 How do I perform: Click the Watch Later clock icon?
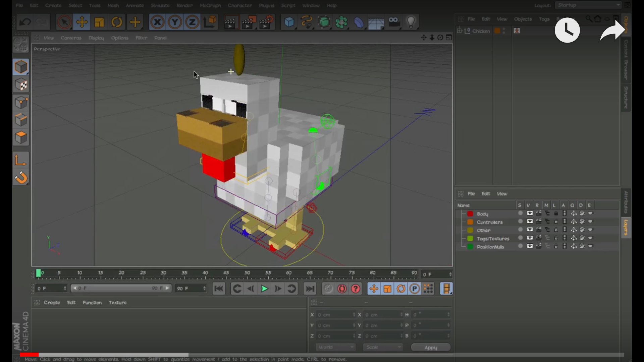coord(567,30)
